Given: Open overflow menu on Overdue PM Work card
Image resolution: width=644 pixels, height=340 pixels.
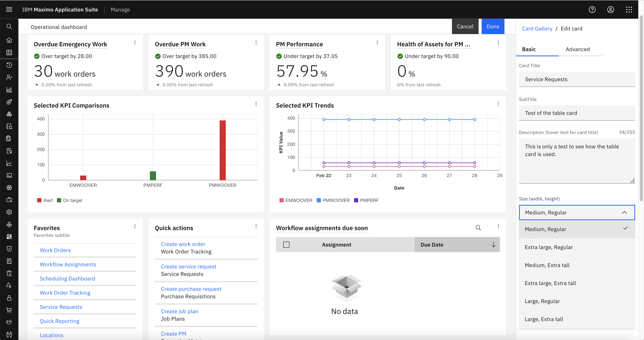Looking at the screenshot, I should [256, 43].
